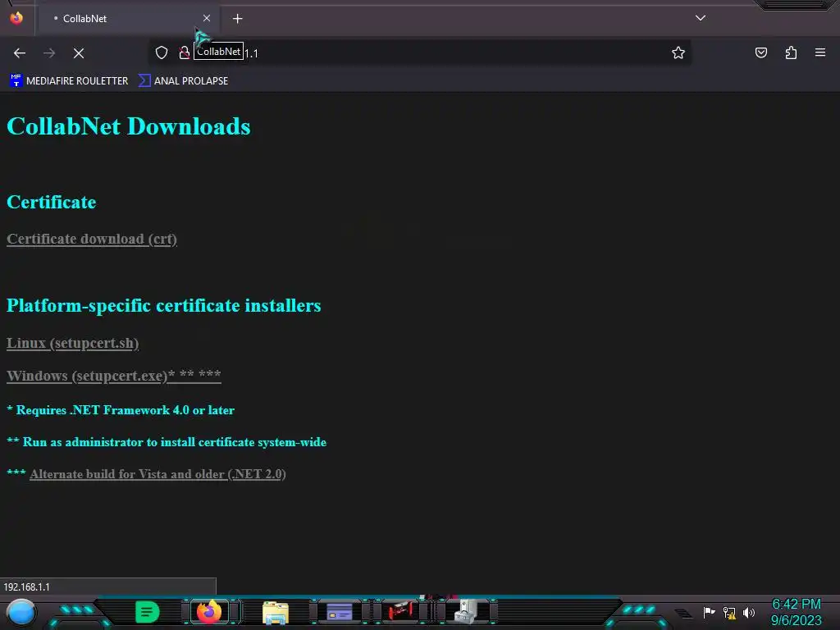This screenshot has width=840, height=630.
Task: Open Action Center flag tray icon
Action: [709, 612]
